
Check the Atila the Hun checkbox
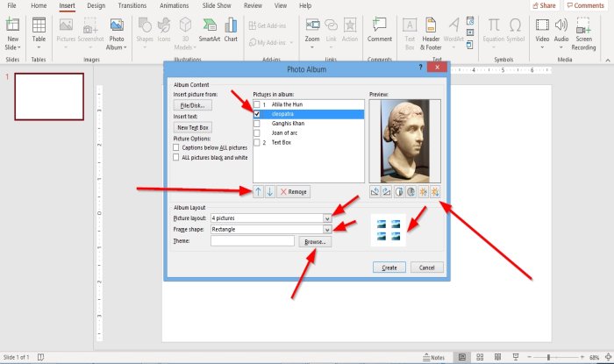tap(257, 104)
